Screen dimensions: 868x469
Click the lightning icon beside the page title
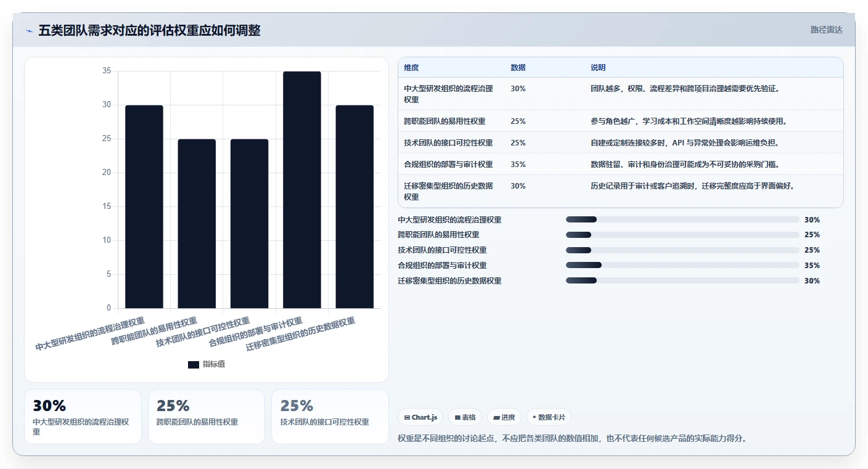click(x=29, y=31)
